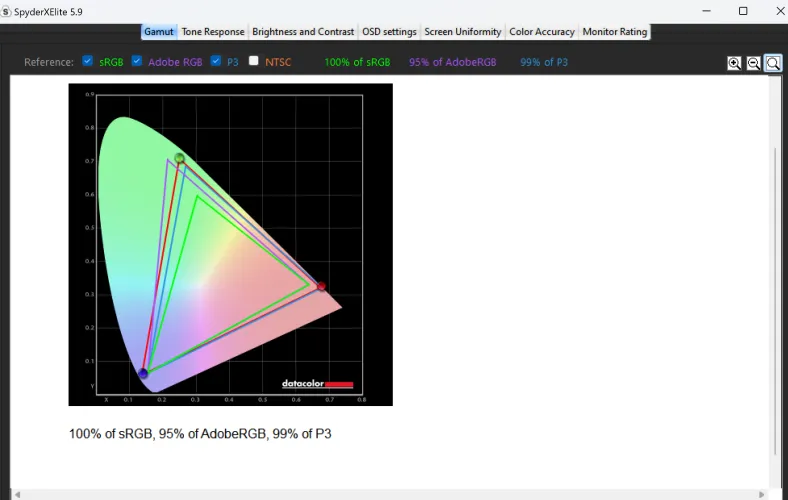Click the datacolor logo on the chart
This screenshot has width=788, height=500.
click(317, 384)
